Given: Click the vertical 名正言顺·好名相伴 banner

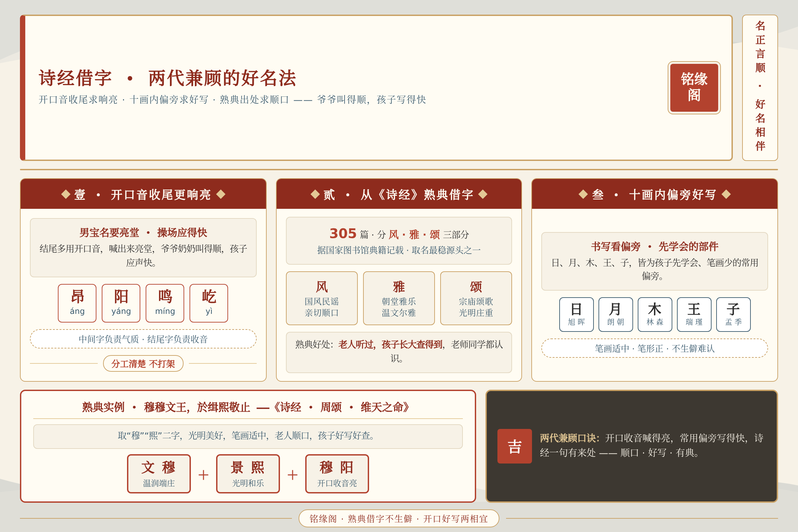Looking at the screenshot, I should pos(760,87).
